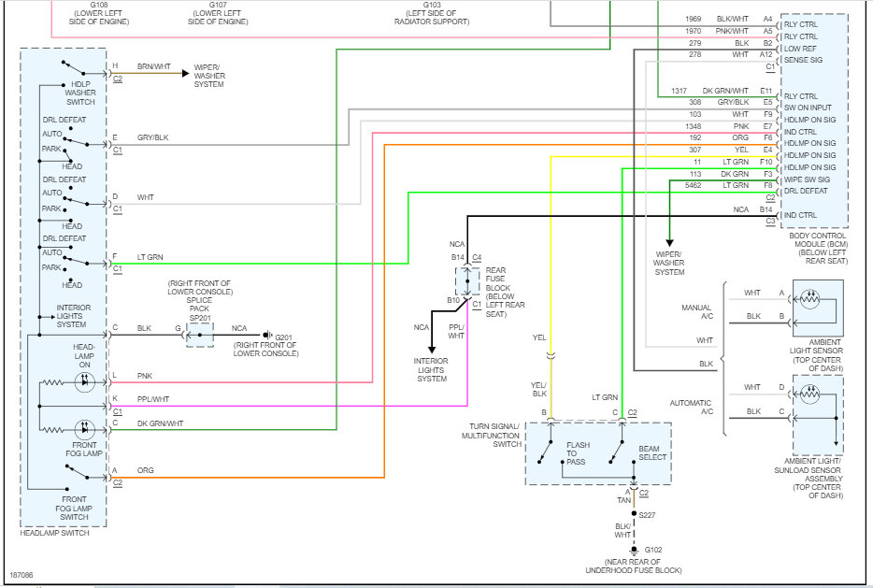The height and width of the screenshot is (588, 873).
Task: Select circuit number 1317
Action: [679, 90]
